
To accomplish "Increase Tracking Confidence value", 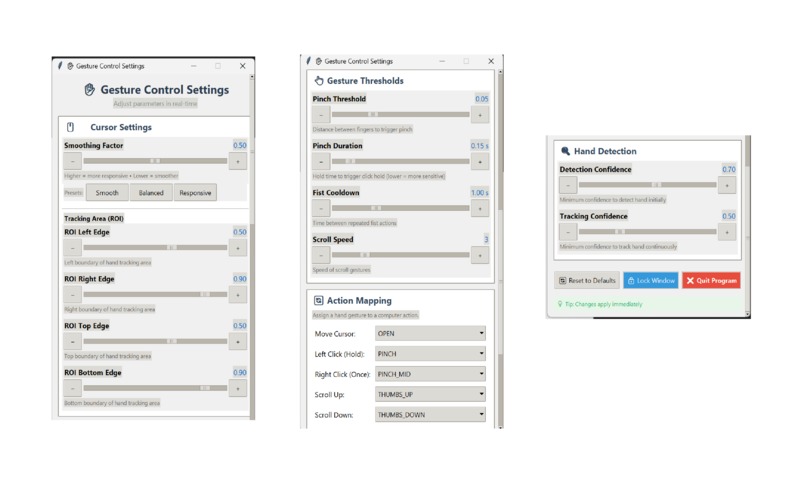I will [727, 232].
